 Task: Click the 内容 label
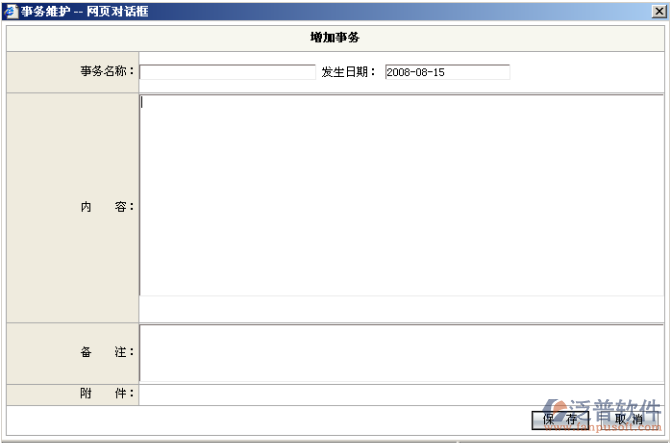(x=107, y=207)
